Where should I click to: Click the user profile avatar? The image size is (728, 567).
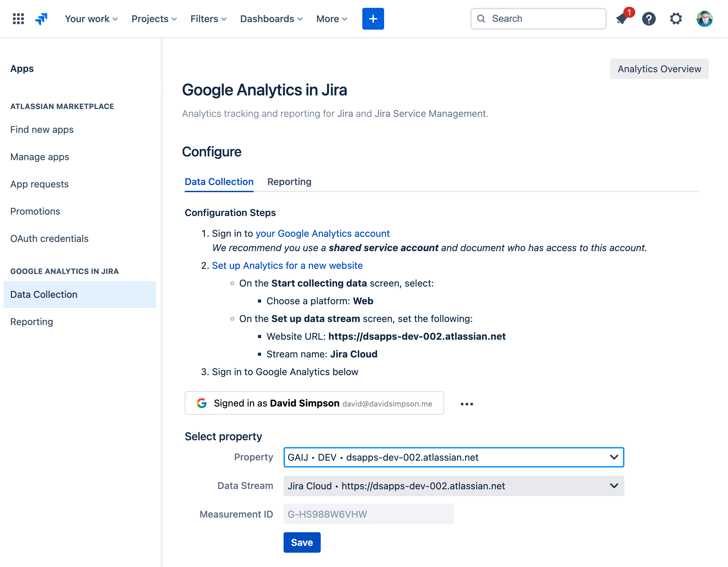pos(704,19)
